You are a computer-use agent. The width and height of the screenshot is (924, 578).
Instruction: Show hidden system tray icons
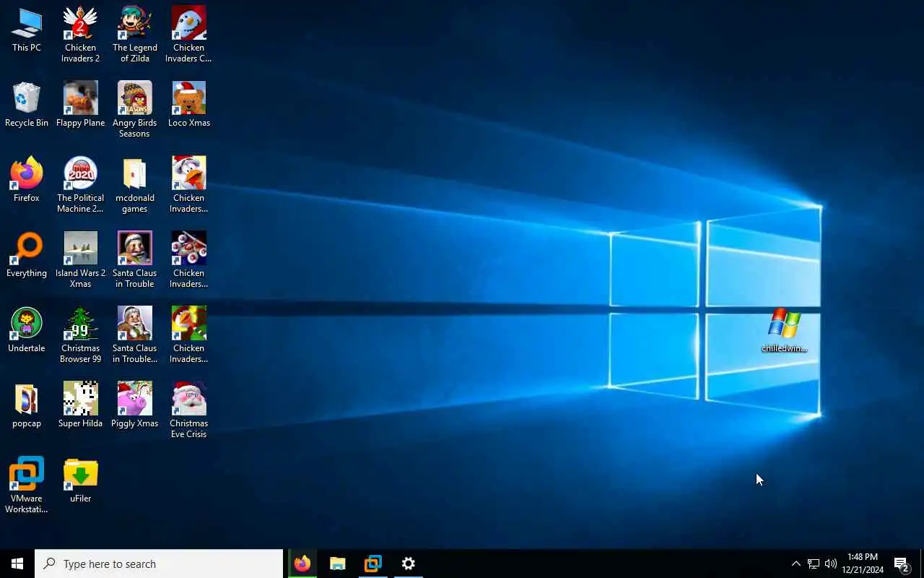[x=796, y=564]
